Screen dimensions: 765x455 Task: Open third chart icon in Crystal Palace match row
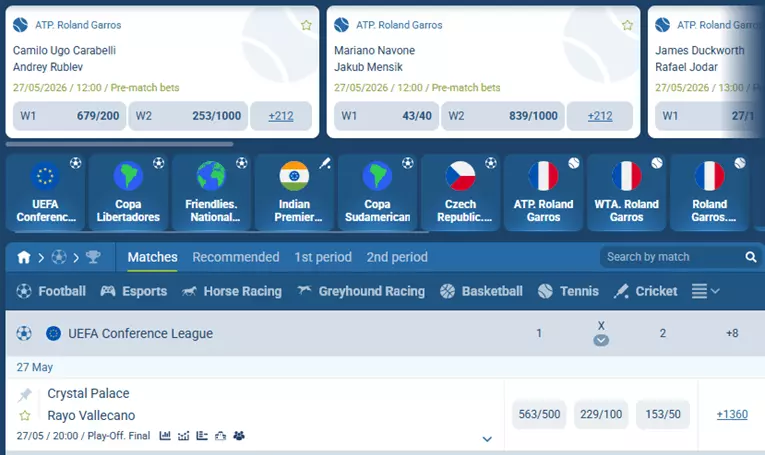pyautogui.click(x=202, y=435)
